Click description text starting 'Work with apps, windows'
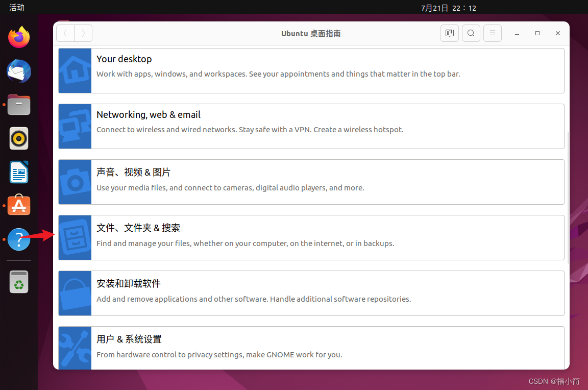588x390 pixels. (278, 74)
